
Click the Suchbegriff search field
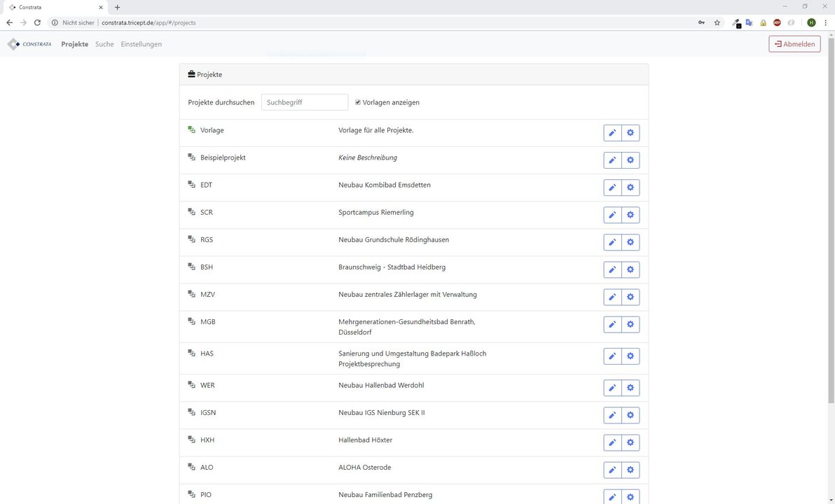click(304, 101)
